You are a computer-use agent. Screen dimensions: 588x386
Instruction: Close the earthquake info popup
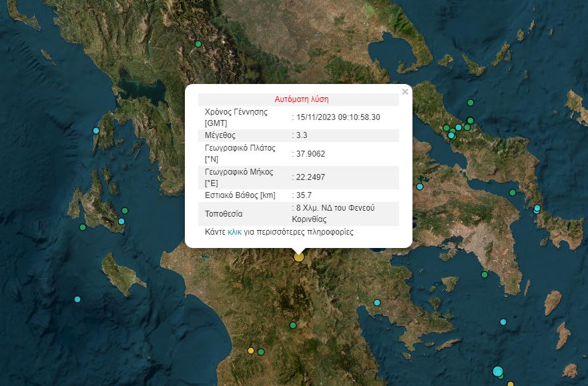(x=404, y=92)
